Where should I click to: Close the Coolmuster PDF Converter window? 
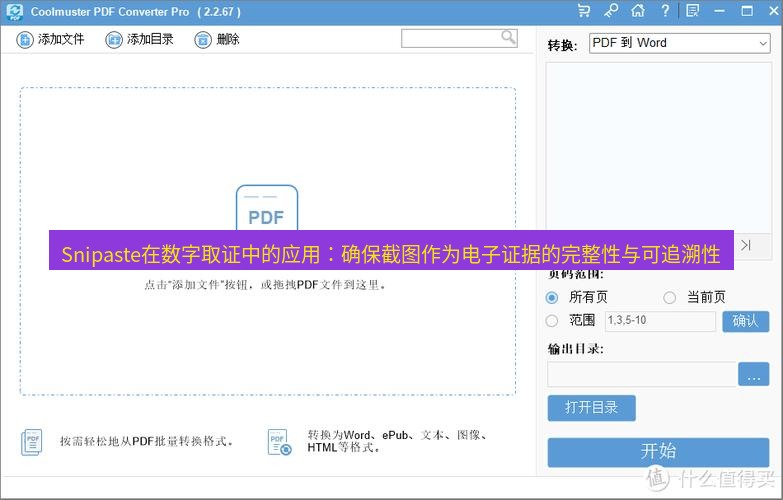click(x=774, y=10)
